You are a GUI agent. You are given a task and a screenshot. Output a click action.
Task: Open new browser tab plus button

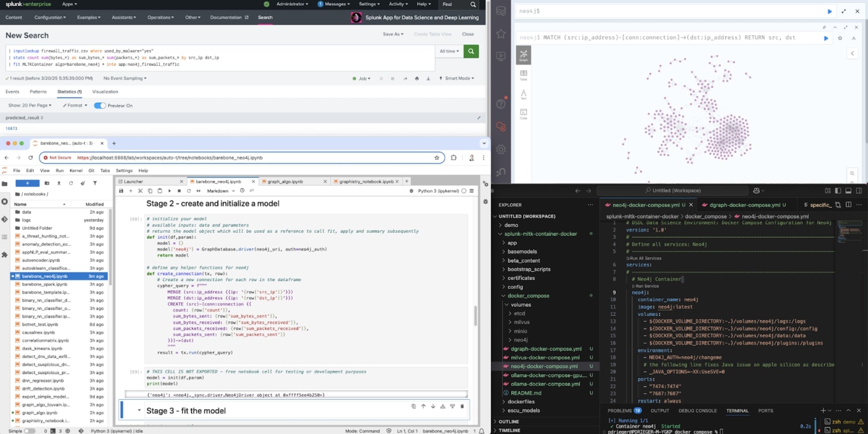pos(114,143)
